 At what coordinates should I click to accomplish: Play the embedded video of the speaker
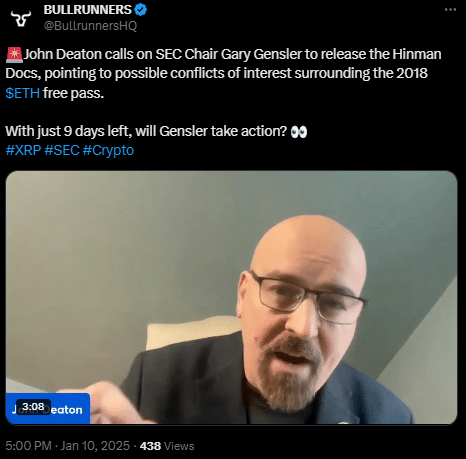click(231, 297)
